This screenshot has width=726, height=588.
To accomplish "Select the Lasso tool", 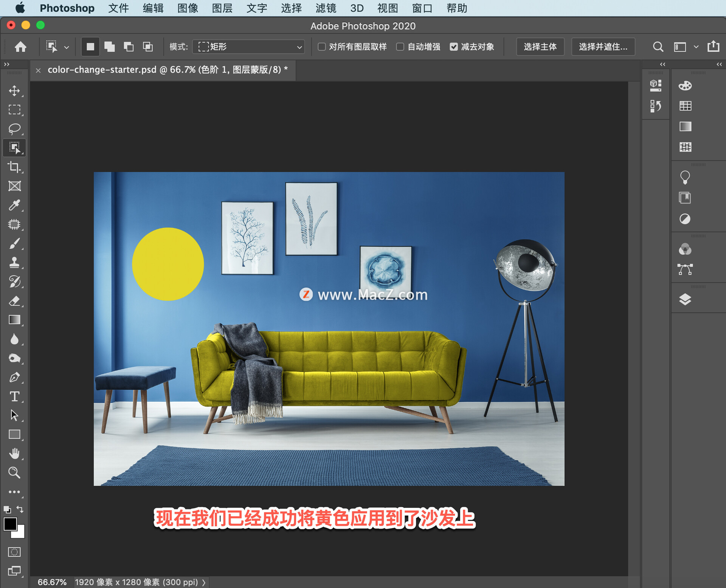I will [14, 129].
